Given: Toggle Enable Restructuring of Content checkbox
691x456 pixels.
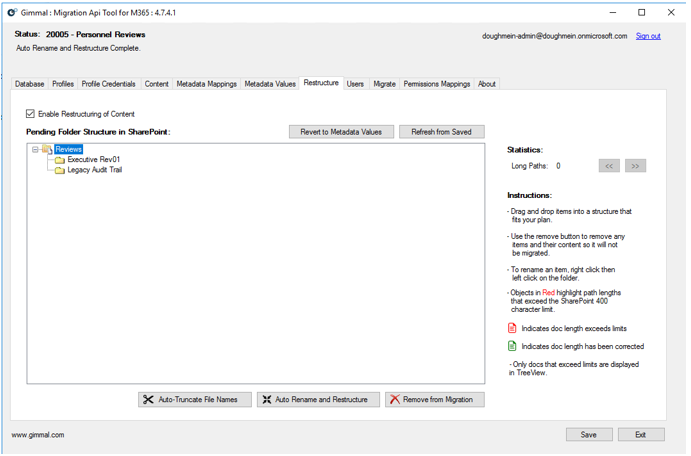Looking at the screenshot, I should pos(31,114).
